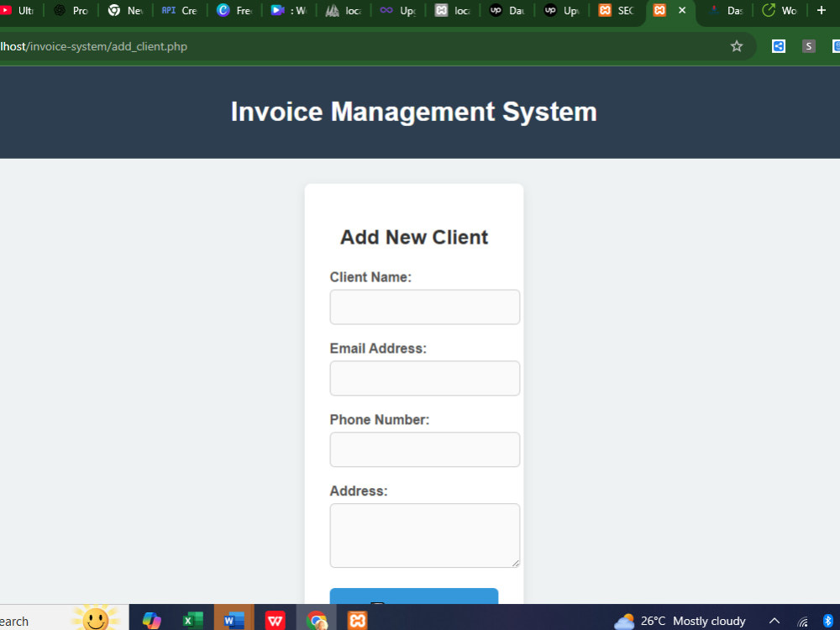Click the weather widget showing 26°C
Viewport: 840px width, 630px height.
pos(680,621)
